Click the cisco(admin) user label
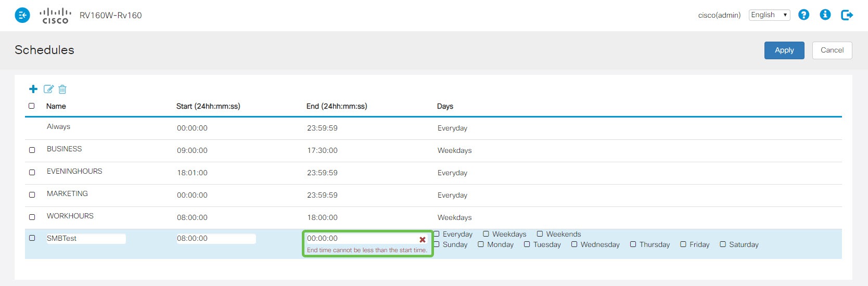This screenshot has width=868, height=286. [719, 15]
